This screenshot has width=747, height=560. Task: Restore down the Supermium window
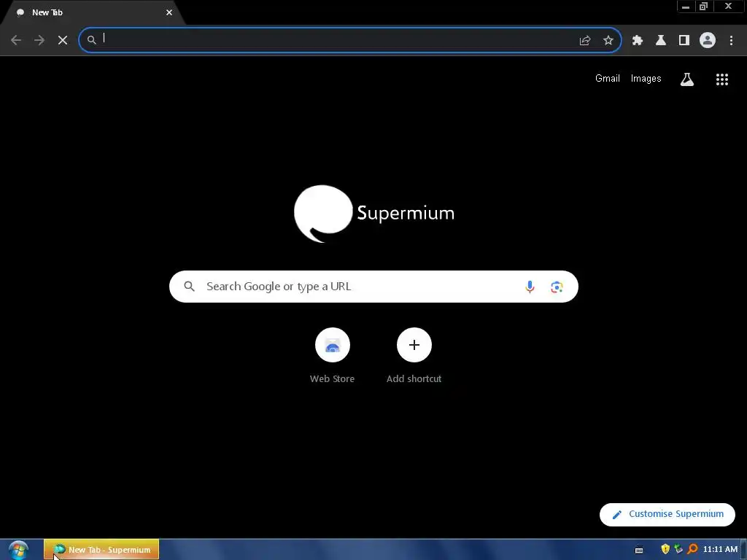tap(704, 7)
